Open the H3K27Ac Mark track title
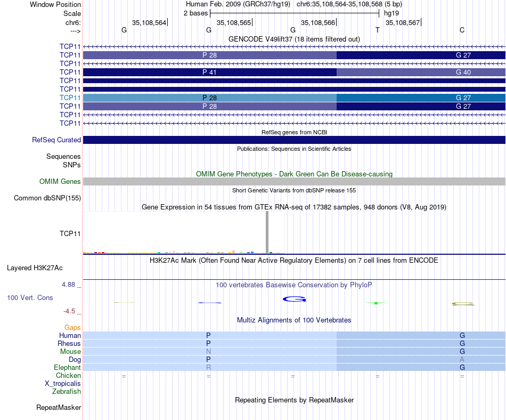This screenshot has width=506, height=420. click(293, 260)
